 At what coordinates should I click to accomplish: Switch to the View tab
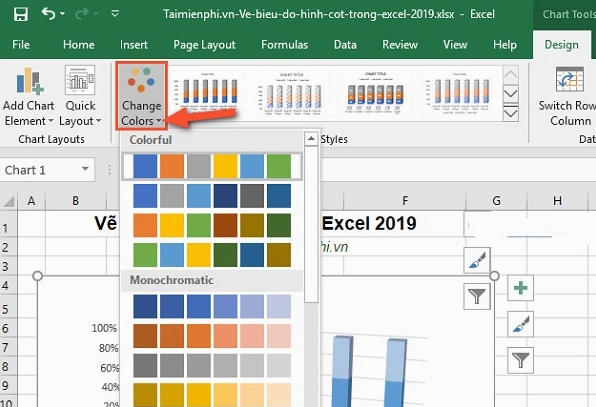pos(455,45)
